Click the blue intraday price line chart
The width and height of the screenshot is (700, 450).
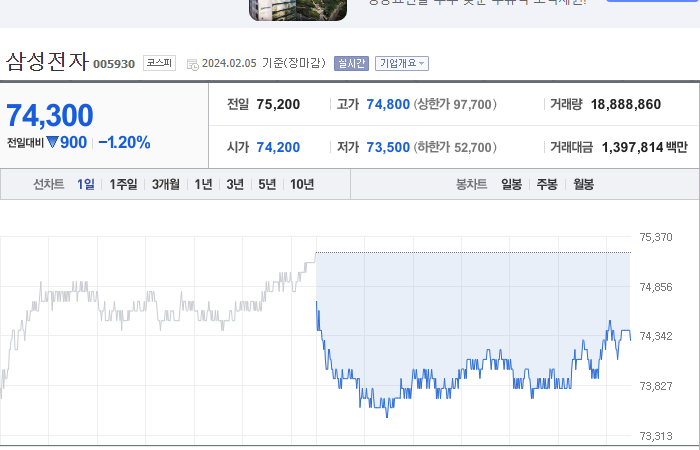tap(473, 360)
